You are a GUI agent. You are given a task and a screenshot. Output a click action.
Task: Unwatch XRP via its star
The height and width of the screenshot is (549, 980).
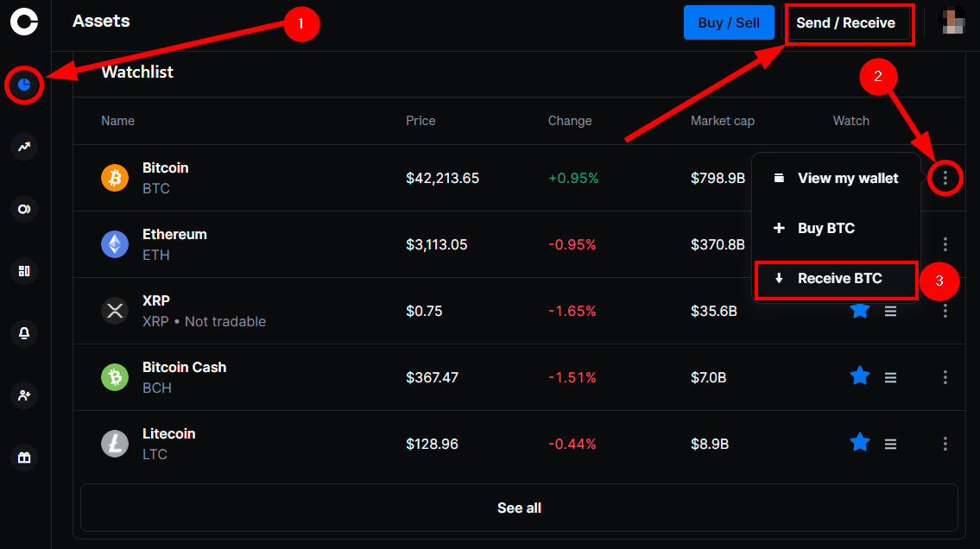click(860, 310)
